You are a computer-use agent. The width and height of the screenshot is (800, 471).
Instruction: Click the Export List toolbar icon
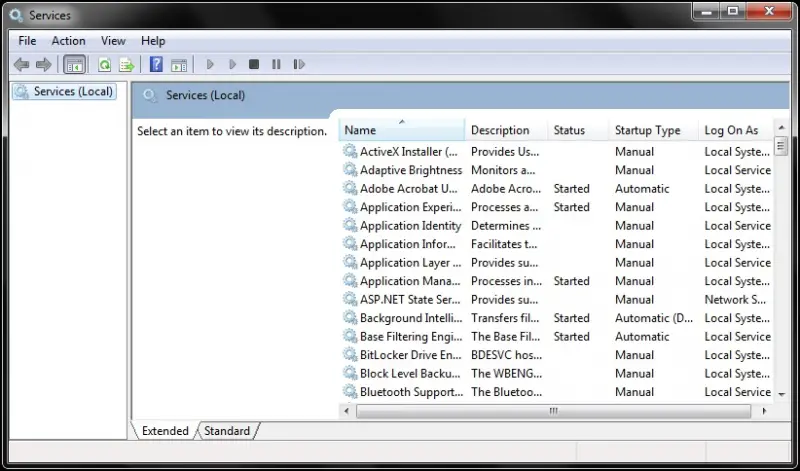pyautogui.click(x=127, y=65)
